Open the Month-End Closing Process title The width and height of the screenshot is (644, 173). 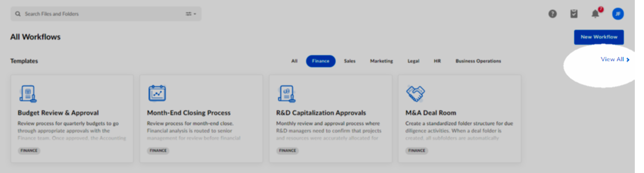189,113
